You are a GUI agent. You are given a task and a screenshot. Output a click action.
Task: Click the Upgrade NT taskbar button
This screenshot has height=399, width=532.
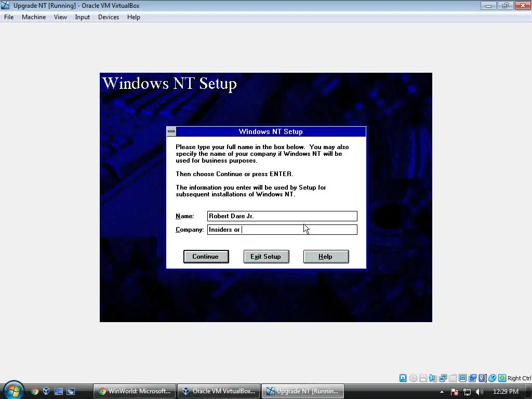(303, 391)
